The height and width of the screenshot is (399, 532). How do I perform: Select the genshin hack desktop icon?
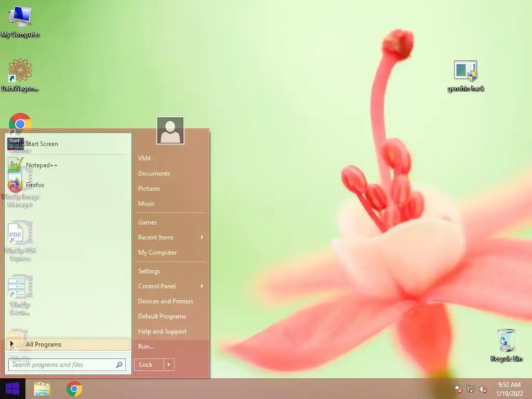(465, 76)
